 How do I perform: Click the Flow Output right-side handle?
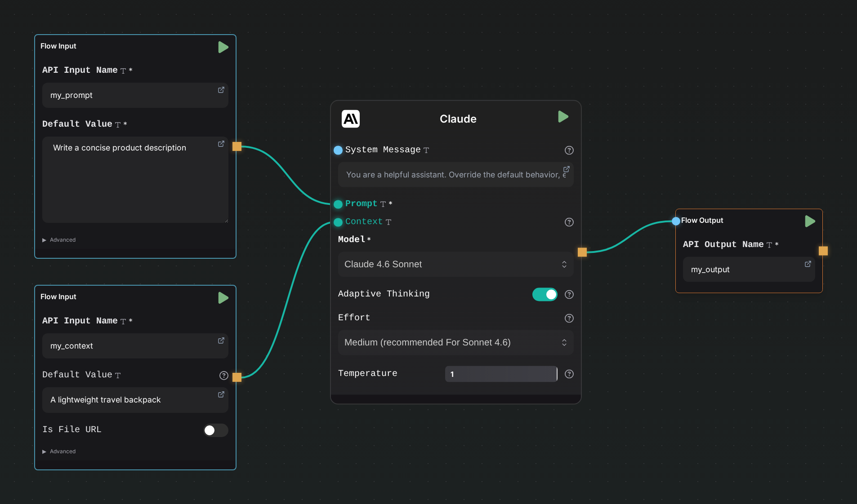tap(823, 251)
